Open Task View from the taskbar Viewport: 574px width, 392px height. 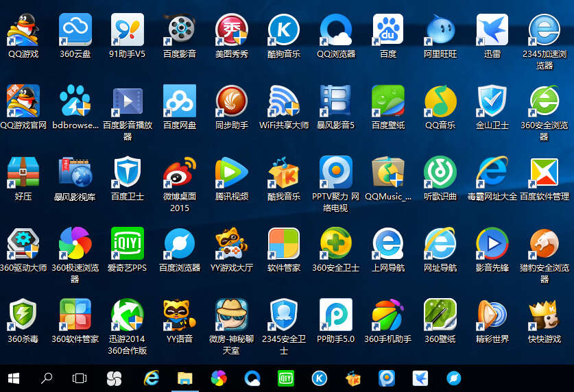[80, 378]
